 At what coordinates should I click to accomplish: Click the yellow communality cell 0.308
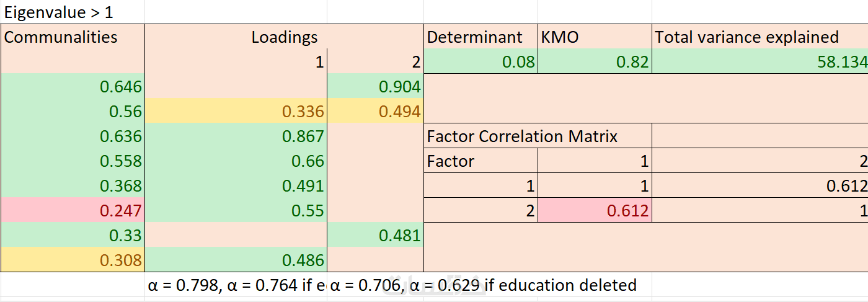click(x=73, y=260)
